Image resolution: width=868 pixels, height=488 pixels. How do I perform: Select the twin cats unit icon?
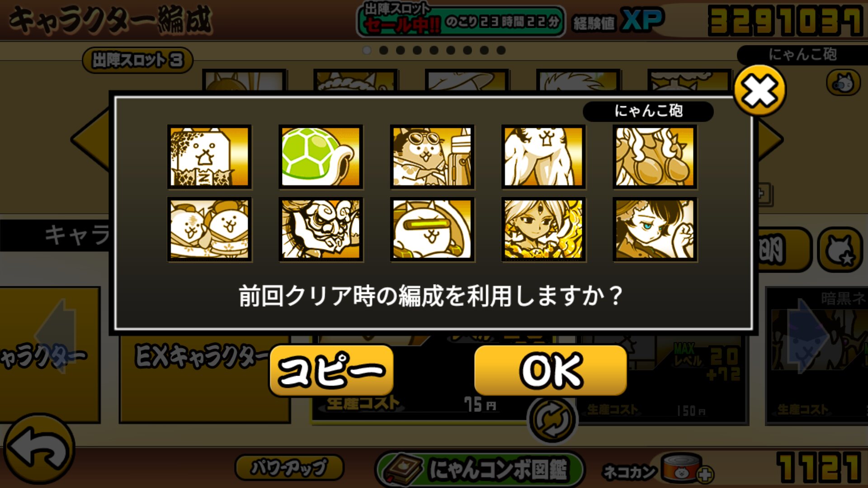point(209,230)
